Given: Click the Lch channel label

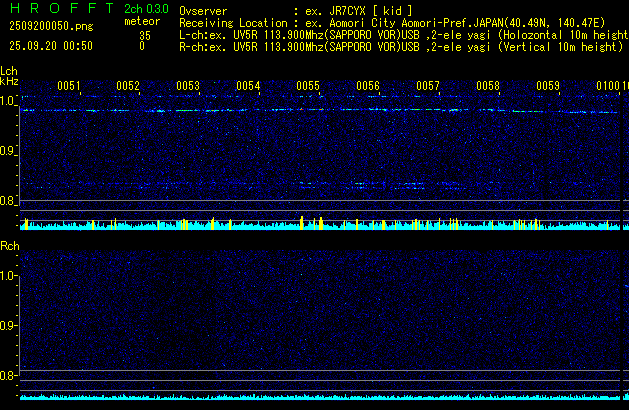Looking at the screenshot, I should click(x=9, y=71).
